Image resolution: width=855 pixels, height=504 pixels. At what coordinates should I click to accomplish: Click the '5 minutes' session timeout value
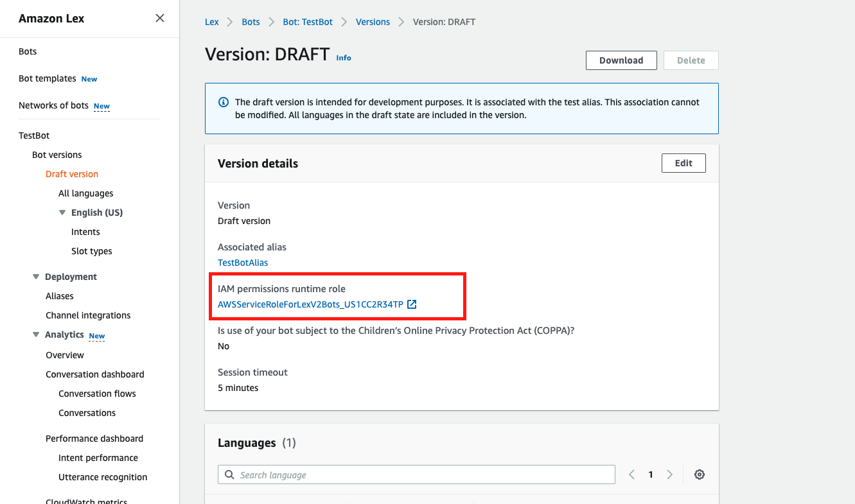(238, 388)
